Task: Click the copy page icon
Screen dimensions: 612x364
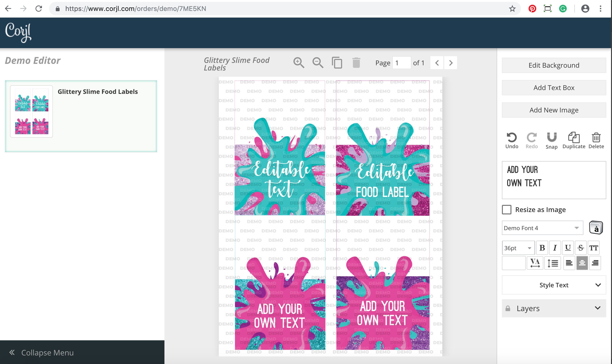Action: click(x=337, y=63)
